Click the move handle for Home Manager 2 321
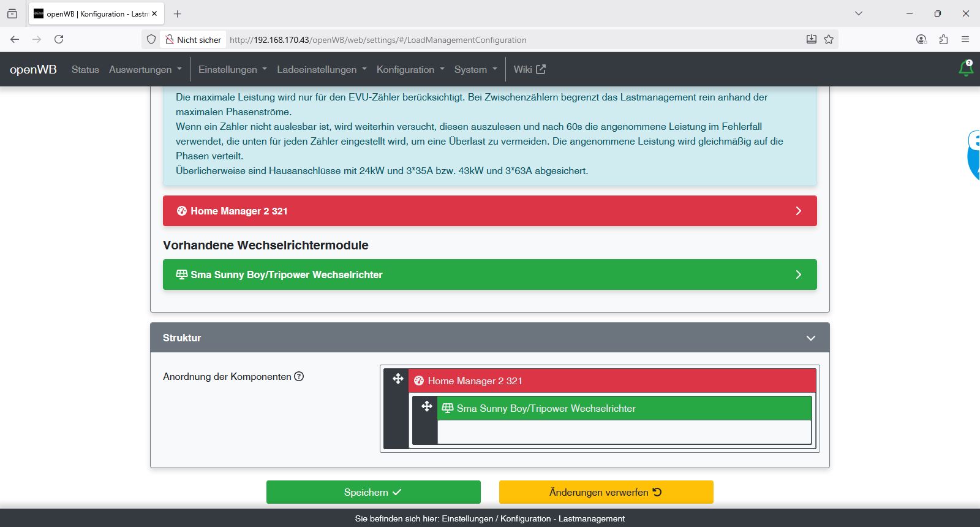 tap(398, 379)
